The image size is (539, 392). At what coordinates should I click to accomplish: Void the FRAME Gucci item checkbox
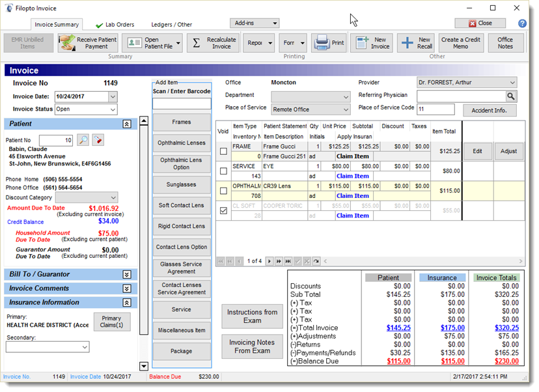click(223, 151)
